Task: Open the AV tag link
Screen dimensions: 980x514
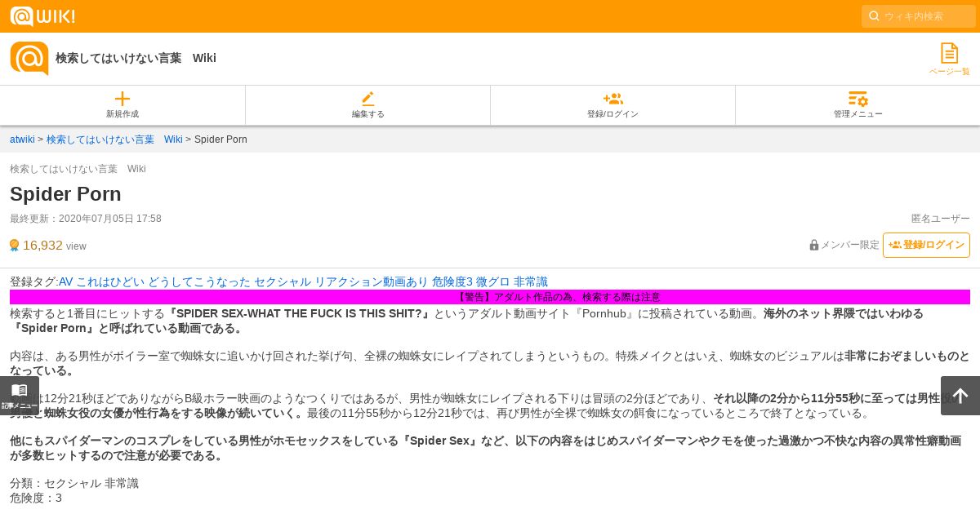Action: coord(65,281)
